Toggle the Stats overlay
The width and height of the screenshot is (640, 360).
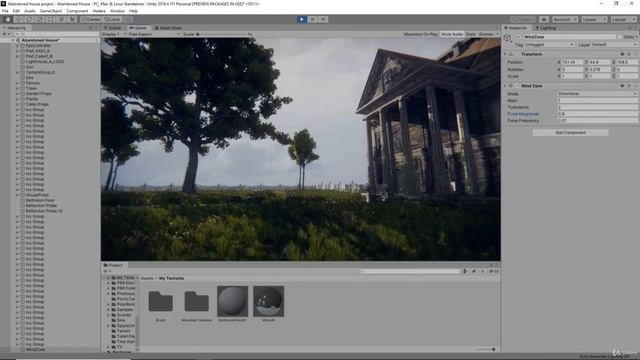471,34
